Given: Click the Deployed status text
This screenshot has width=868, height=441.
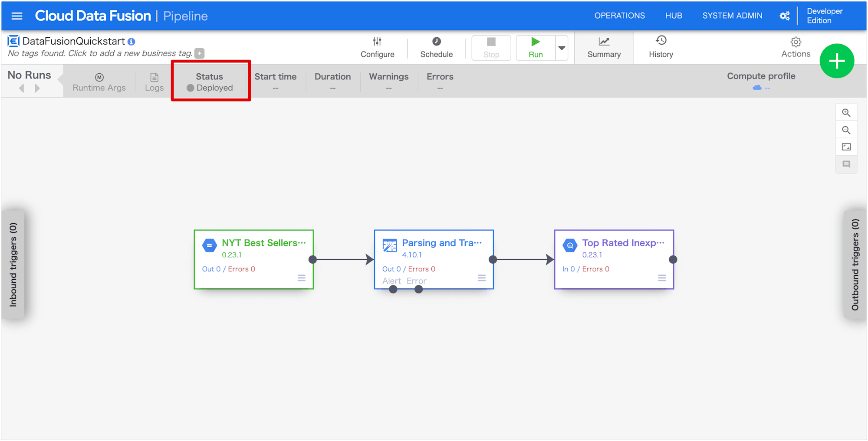Looking at the screenshot, I should coord(214,88).
